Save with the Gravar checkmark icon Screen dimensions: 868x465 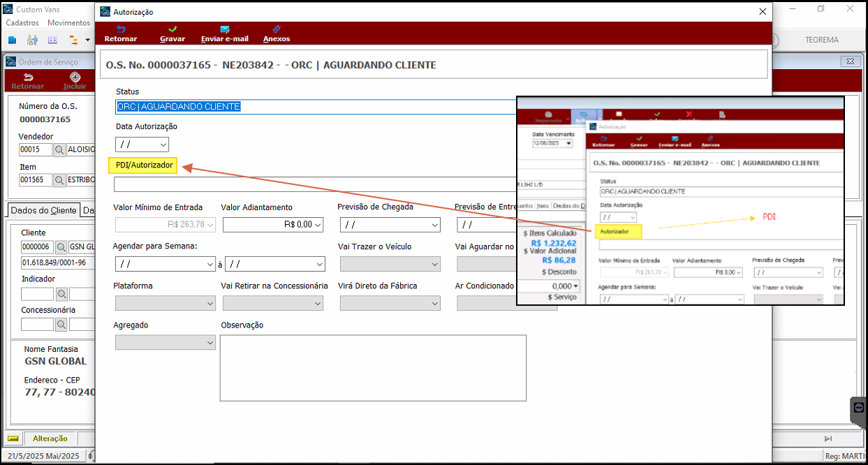(172, 29)
